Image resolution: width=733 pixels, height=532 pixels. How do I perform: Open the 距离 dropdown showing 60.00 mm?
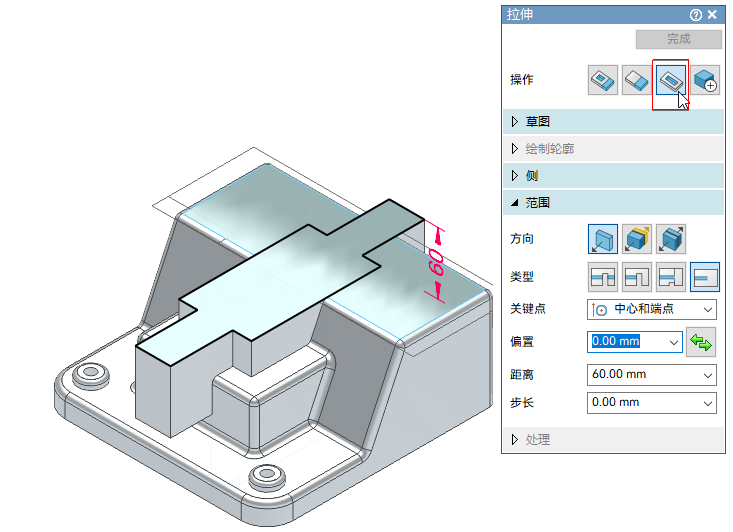click(652, 375)
